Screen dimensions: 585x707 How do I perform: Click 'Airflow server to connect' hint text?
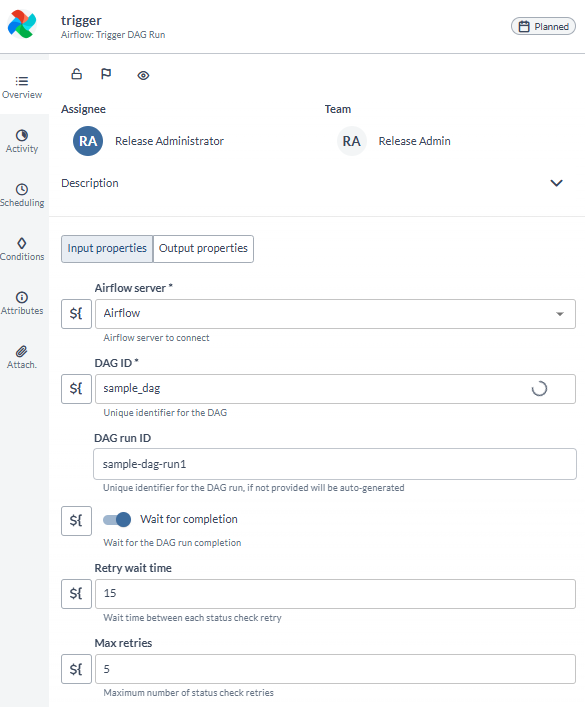(157, 338)
